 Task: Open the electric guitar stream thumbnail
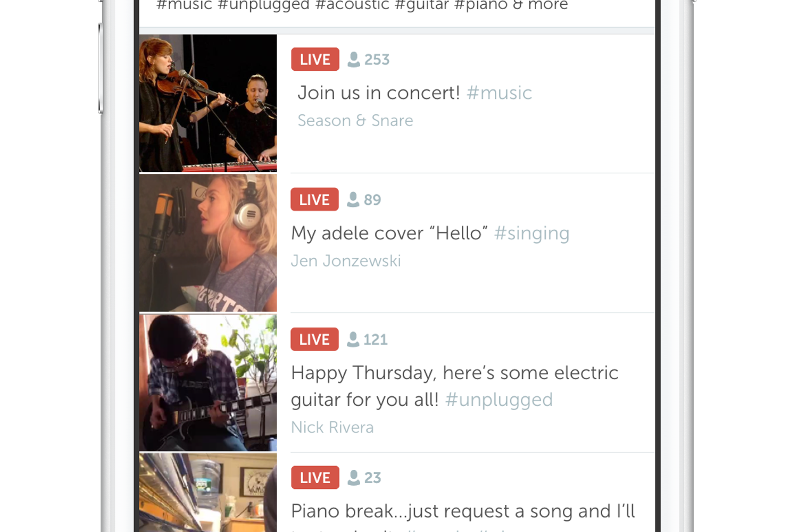pos(207,383)
